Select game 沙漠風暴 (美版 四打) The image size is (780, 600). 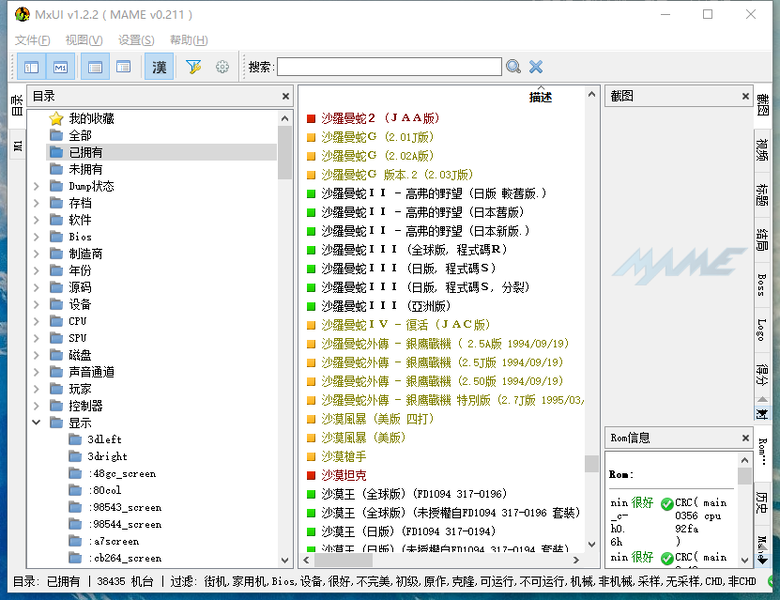(378, 419)
